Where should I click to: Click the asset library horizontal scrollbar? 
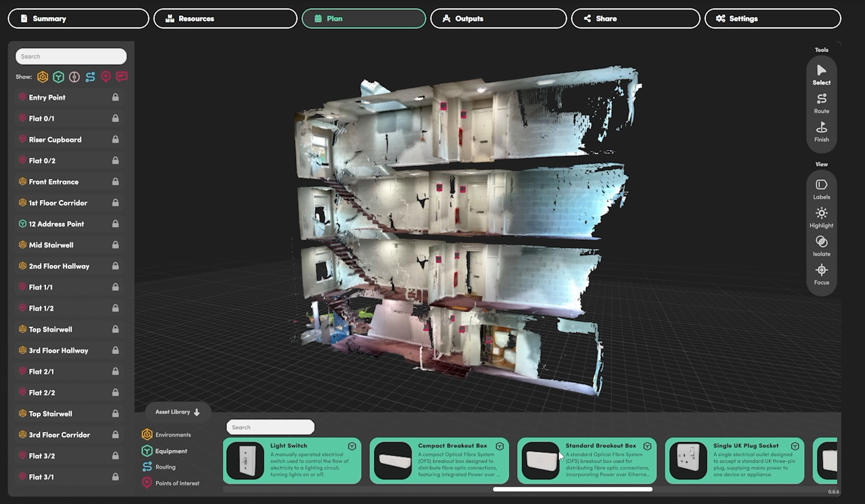point(572,489)
